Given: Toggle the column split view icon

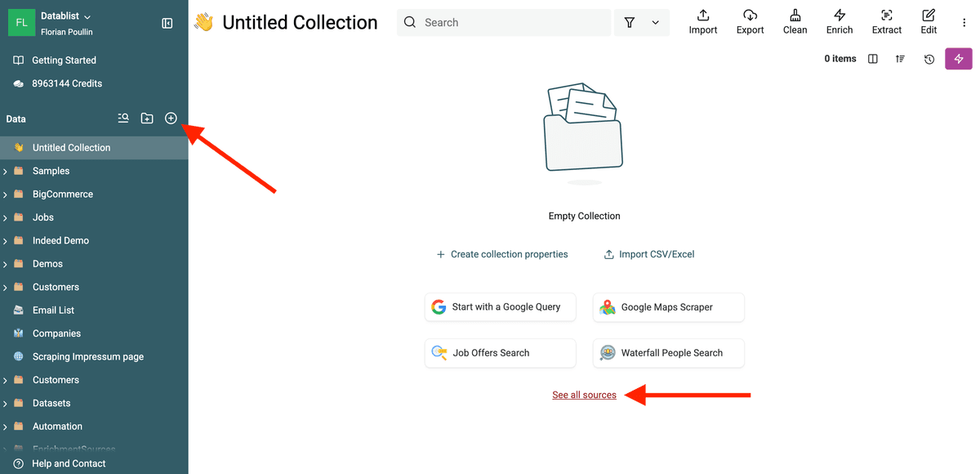Looking at the screenshot, I should tap(873, 59).
